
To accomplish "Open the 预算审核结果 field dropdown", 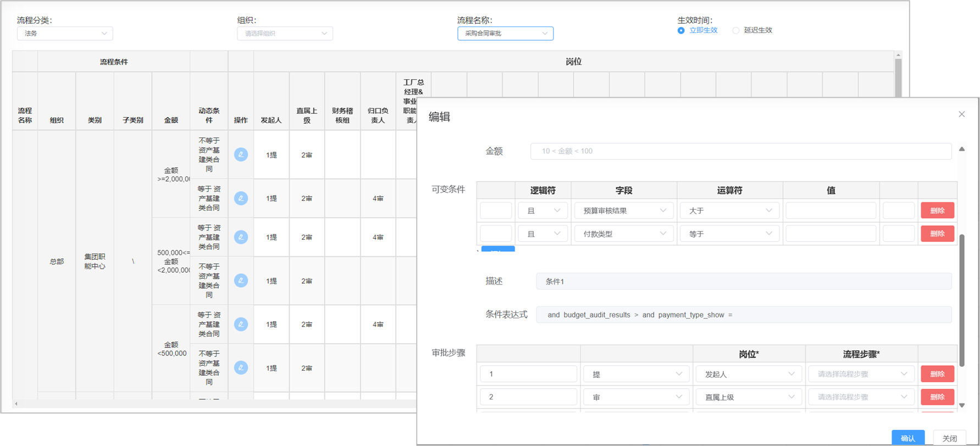I will point(624,211).
